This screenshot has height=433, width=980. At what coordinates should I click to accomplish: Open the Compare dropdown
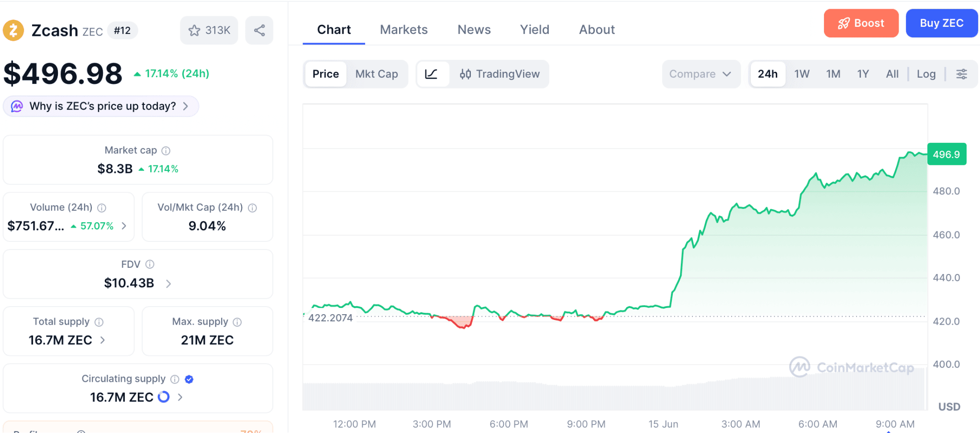(x=701, y=74)
